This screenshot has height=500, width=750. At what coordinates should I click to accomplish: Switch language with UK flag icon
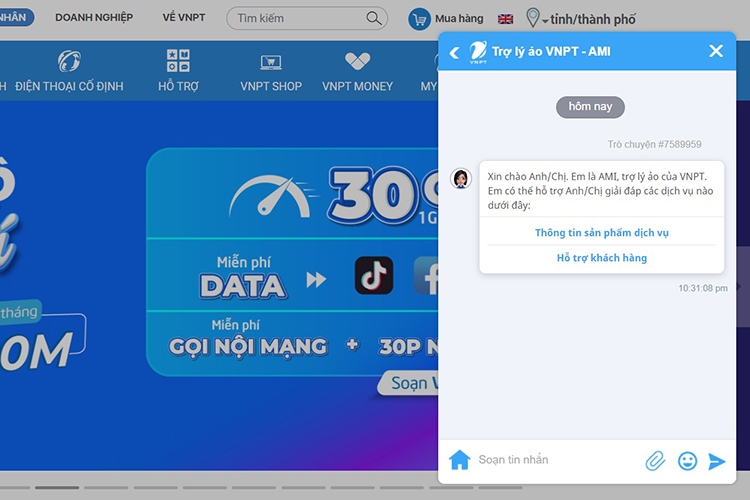[505, 19]
